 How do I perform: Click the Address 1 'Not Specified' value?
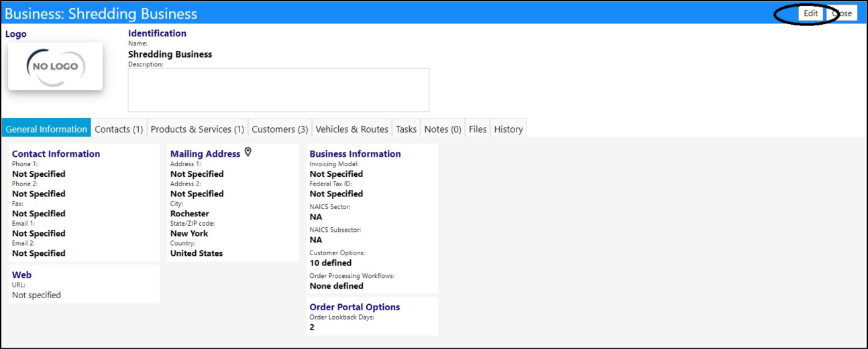click(197, 174)
